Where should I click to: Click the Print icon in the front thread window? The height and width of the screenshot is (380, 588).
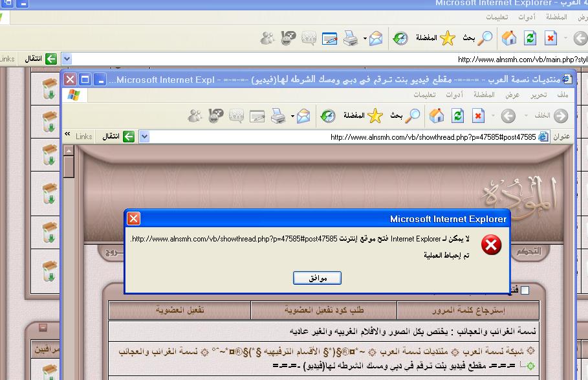click(x=278, y=116)
